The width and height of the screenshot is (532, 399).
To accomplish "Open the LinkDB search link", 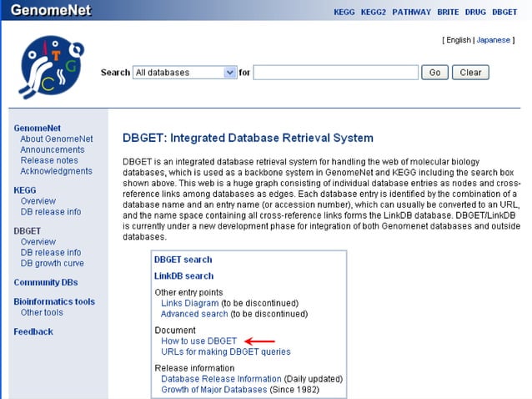I will pos(184,276).
